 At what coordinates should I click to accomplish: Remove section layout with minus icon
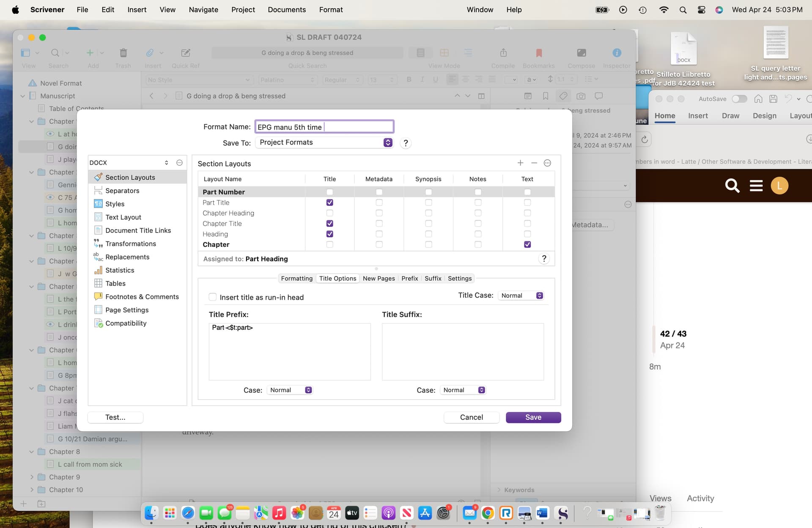pos(534,163)
